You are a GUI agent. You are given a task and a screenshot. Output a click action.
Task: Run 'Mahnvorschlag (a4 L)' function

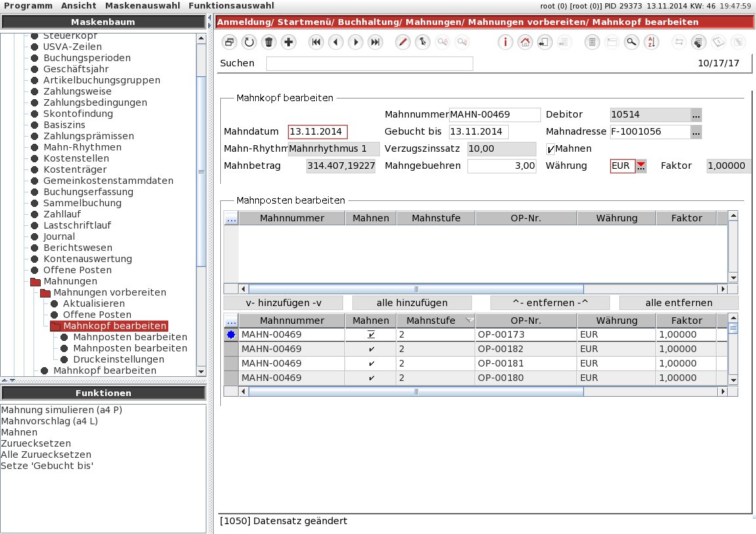coord(50,421)
